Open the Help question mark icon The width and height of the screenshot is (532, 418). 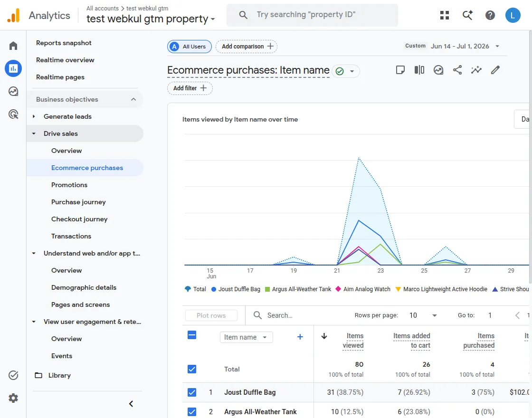point(490,15)
